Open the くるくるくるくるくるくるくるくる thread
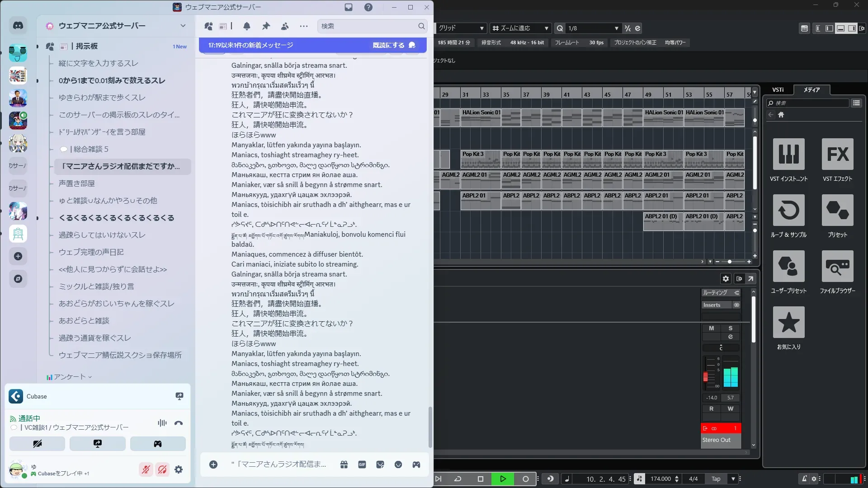The image size is (868, 488). pos(116,218)
